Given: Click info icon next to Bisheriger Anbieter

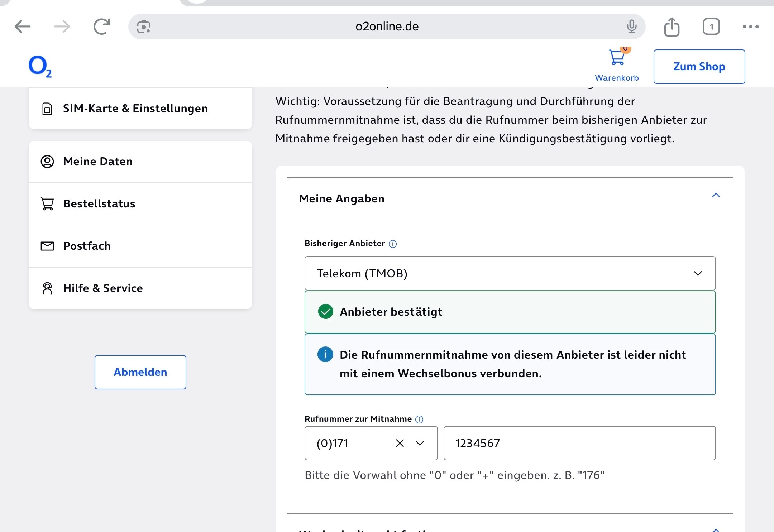Looking at the screenshot, I should click(393, 244).
